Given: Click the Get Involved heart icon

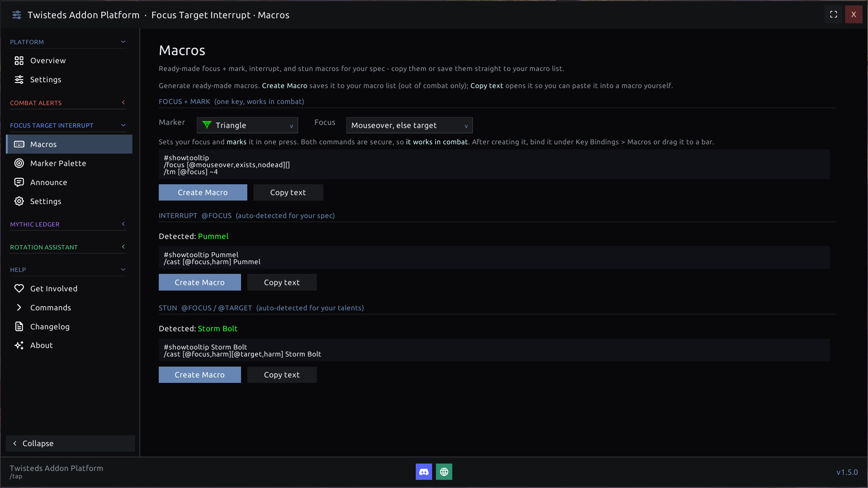Looking at the screenshot, I should (19, 289).
